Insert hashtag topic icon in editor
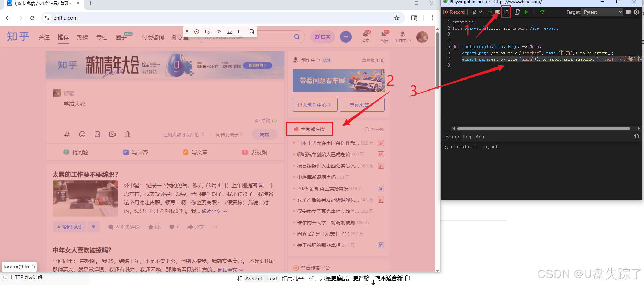The image size is (644, 285). point(67,134)
